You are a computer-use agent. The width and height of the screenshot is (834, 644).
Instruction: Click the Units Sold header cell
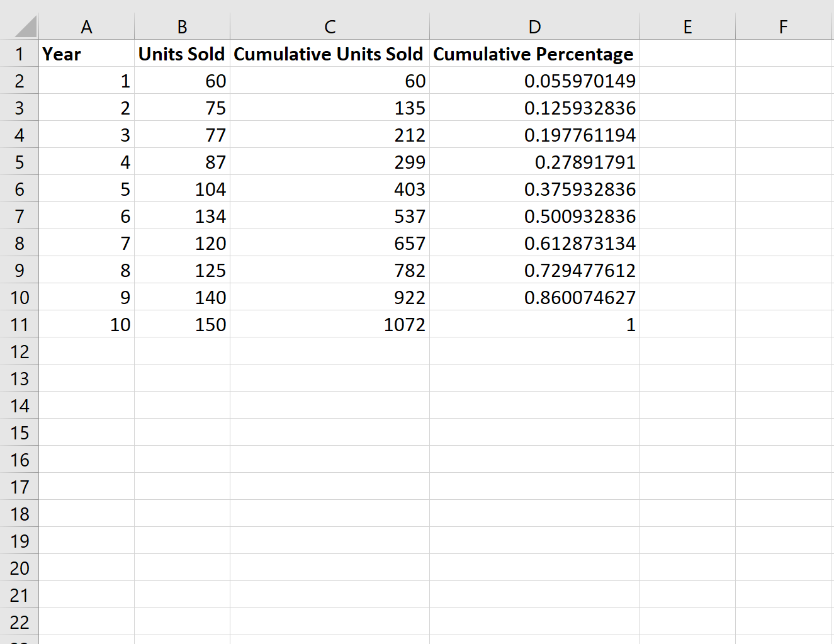182,54
